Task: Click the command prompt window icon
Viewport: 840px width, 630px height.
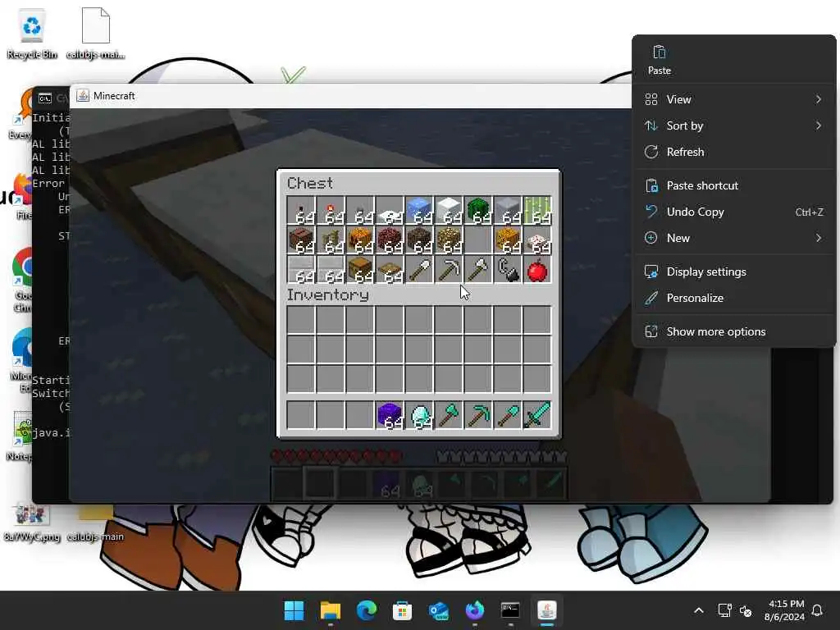Action: (45, 98)
